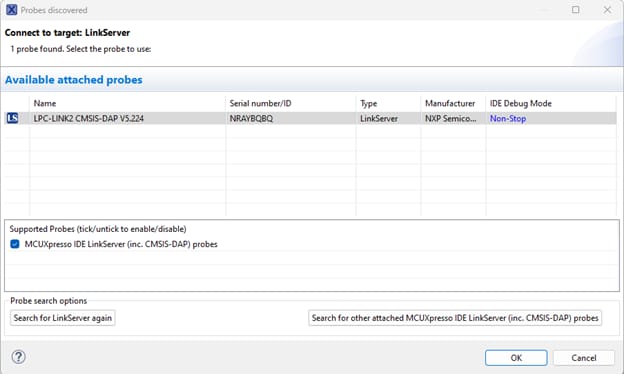Click OK to confirm probe selection

pos(516,358)
